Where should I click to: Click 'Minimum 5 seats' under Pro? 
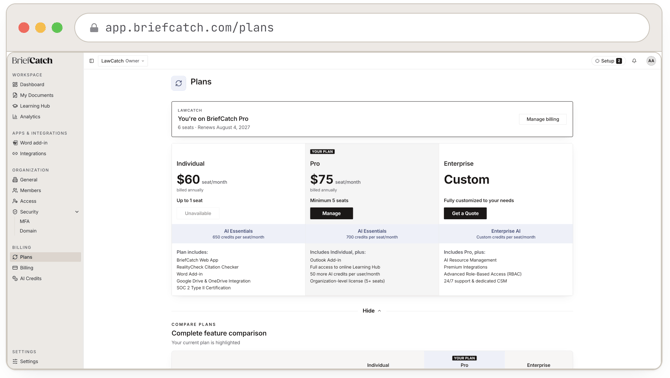[x=329, y=200]
